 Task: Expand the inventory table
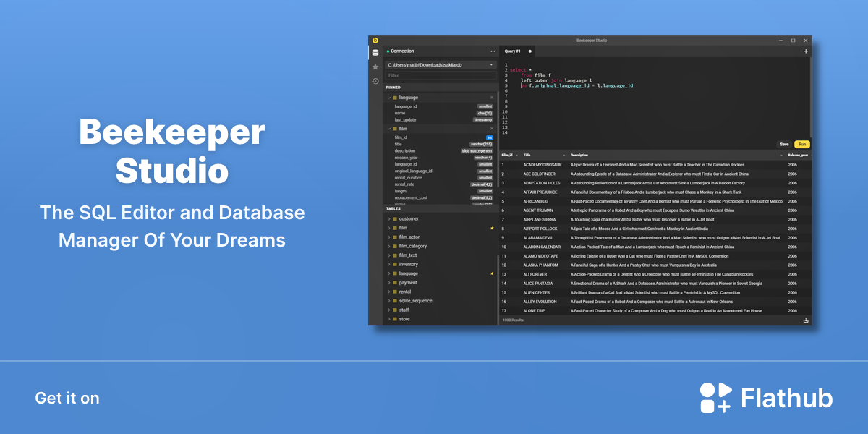click(x=388, y=264)
